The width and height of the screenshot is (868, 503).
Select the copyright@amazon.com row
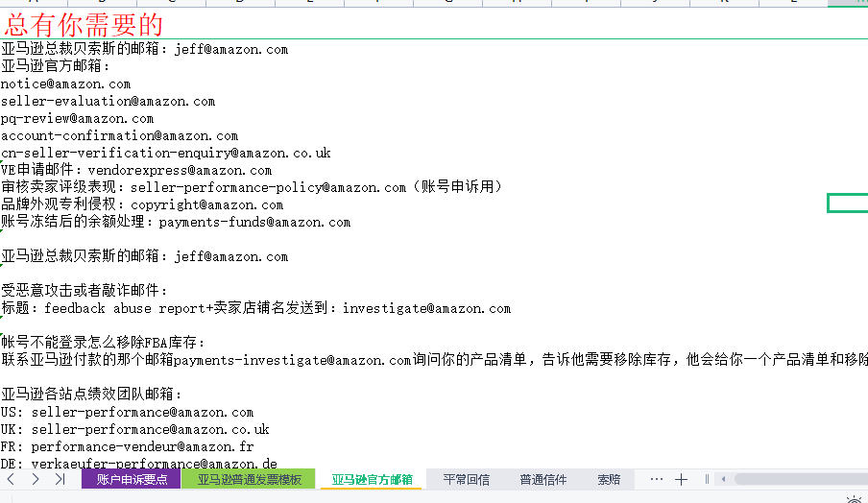pyautogui.click(x=142, y=204)
